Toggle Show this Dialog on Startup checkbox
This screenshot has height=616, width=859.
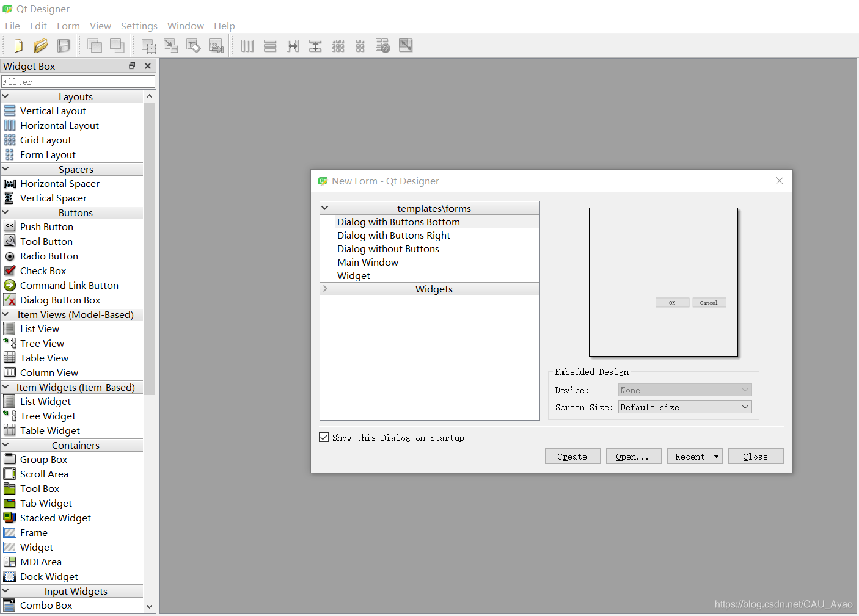[x=324, y=437]
